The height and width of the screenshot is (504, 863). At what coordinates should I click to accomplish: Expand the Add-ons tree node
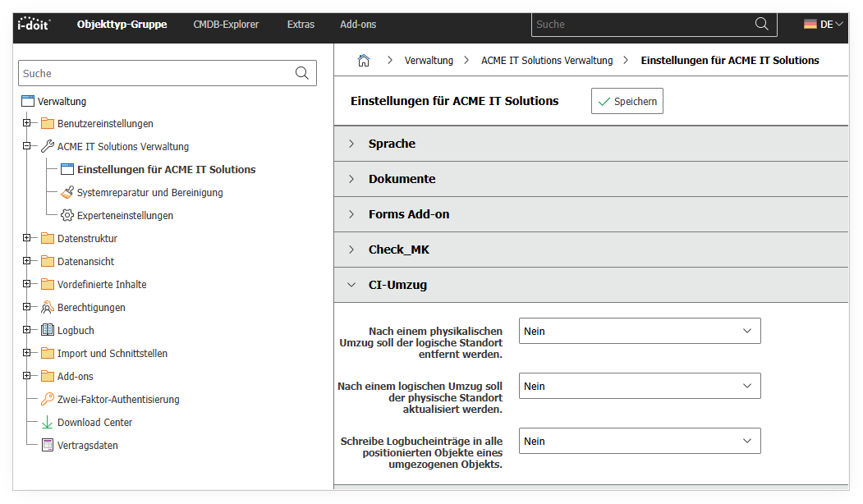point(26,376)
